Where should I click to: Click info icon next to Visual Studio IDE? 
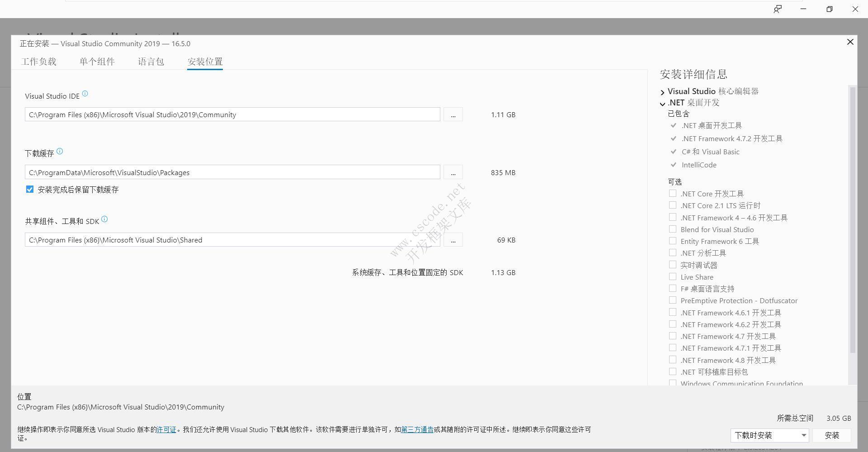[85, 94]
